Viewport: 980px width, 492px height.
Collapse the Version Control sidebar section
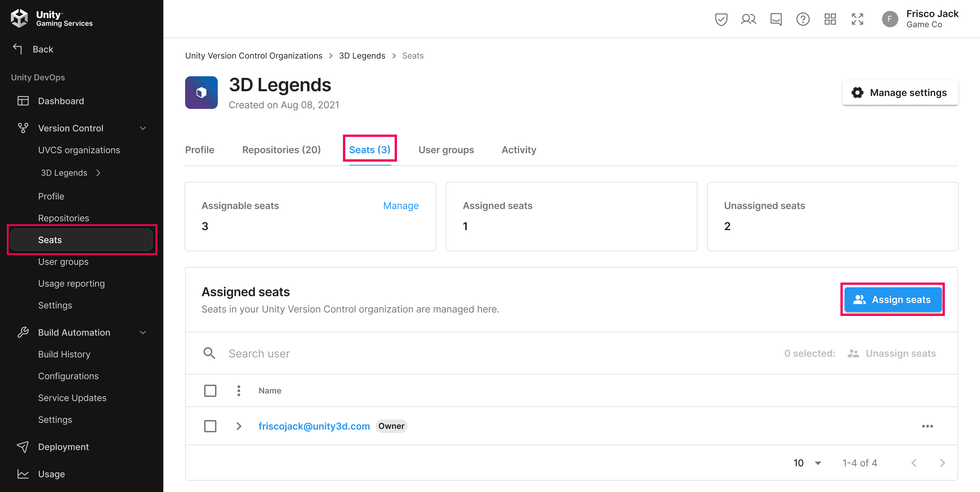(143, 128)
